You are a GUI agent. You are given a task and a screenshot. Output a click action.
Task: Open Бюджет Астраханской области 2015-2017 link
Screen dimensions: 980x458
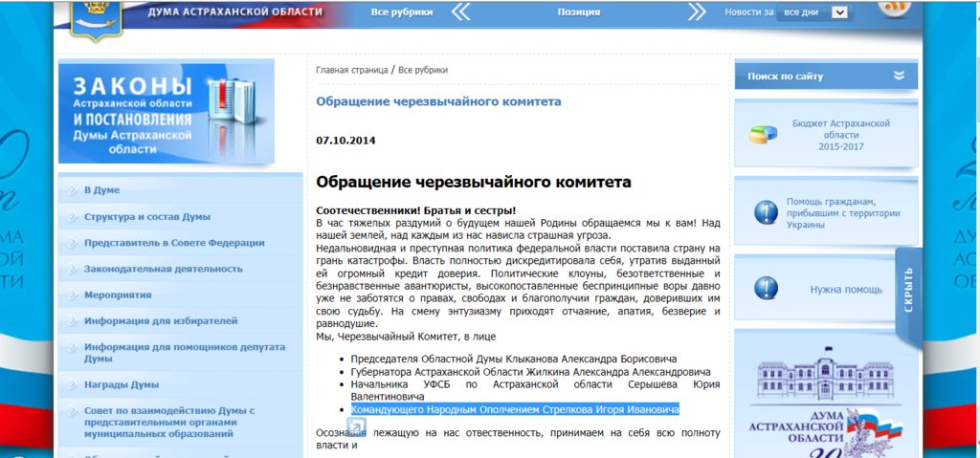coord(840,135)
